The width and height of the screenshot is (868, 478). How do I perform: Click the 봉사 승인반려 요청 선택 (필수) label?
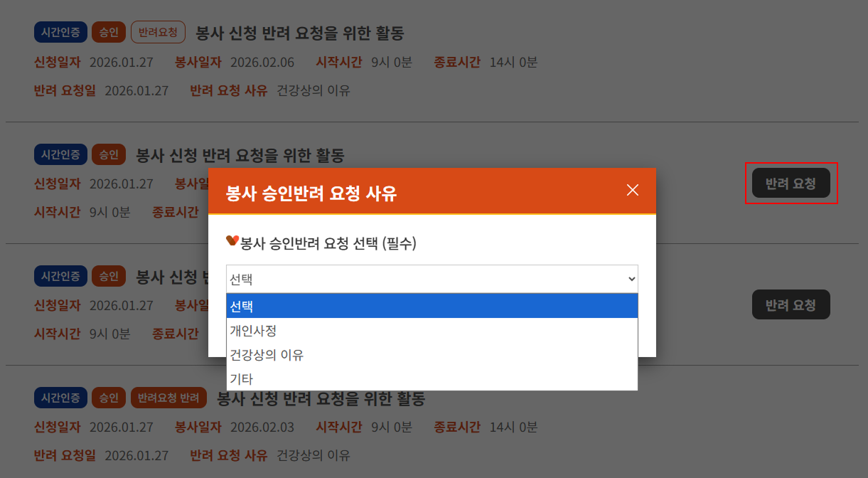(328, 243)
